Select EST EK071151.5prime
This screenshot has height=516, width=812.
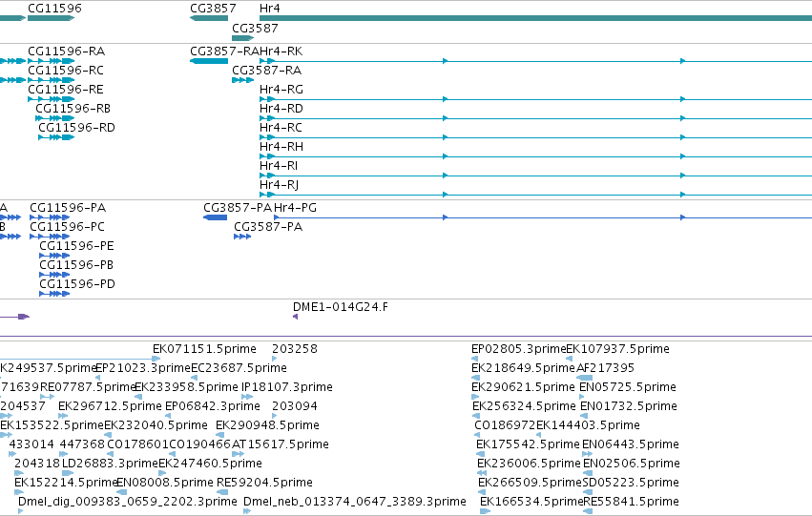pos(204,349)
